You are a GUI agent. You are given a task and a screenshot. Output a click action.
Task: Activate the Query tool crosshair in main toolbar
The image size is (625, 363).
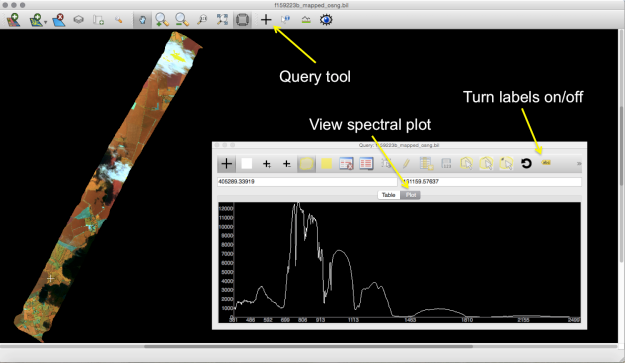[266, 19]
